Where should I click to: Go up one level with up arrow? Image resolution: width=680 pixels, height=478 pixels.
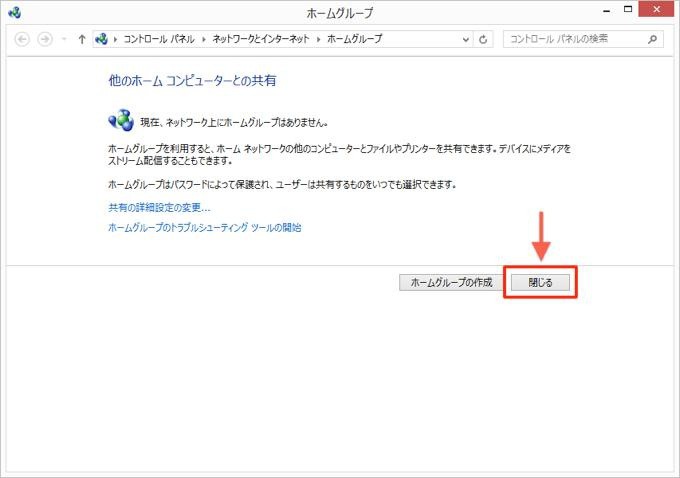click(81, 40)
